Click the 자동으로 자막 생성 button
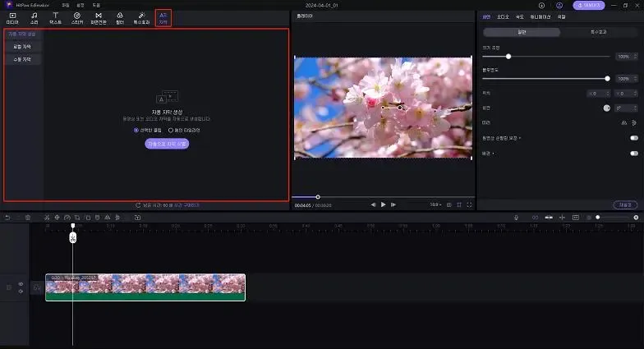644x349 pixels. (x=168, y=143)
